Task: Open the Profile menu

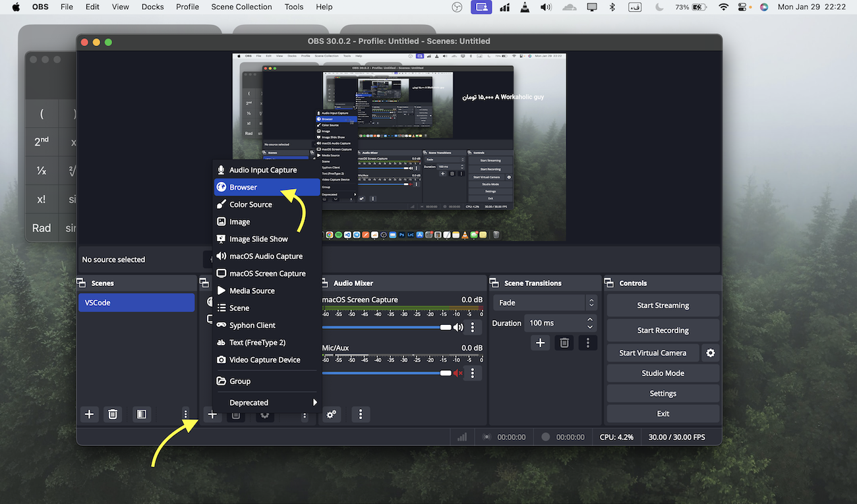Action: point(187,7)
